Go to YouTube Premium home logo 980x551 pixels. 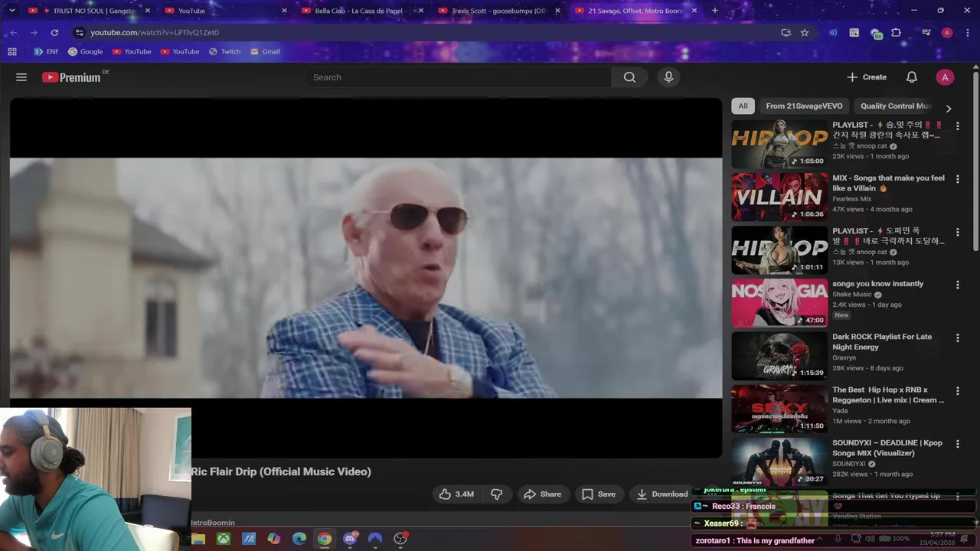(x=71, y=77)
